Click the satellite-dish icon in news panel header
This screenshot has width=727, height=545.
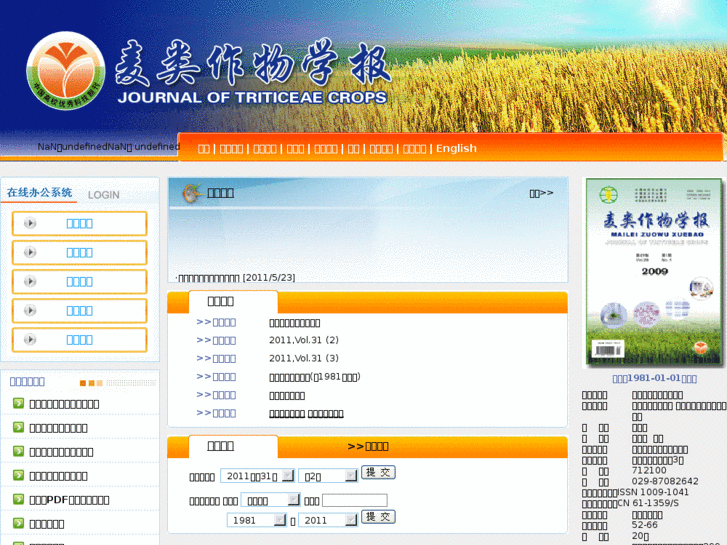pyautogui.click(x=193, y=193)
